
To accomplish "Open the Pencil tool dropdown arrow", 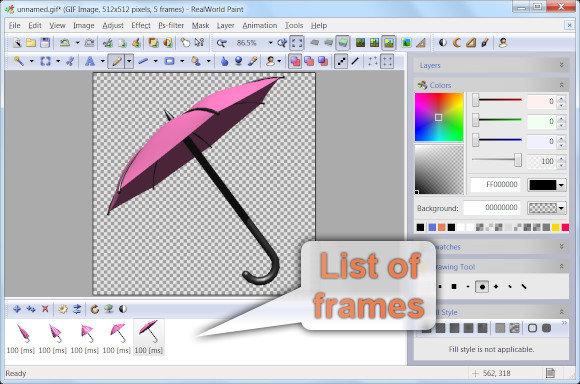I will 129,61.
